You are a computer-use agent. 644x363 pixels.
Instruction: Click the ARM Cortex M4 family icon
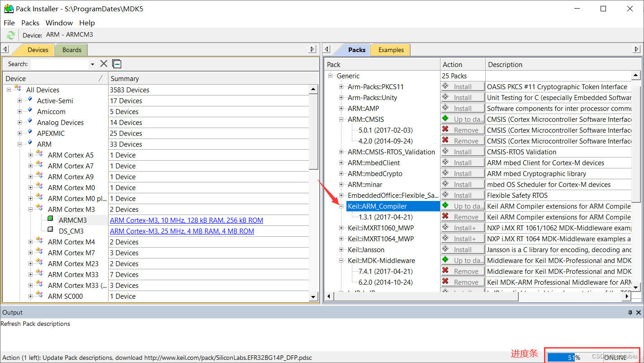(x=40, y=241)
